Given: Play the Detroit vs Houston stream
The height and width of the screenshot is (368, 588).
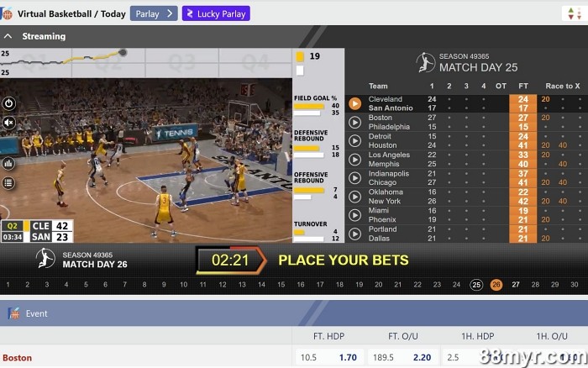Looking at the screenshot, I should (x=354, y=140).
